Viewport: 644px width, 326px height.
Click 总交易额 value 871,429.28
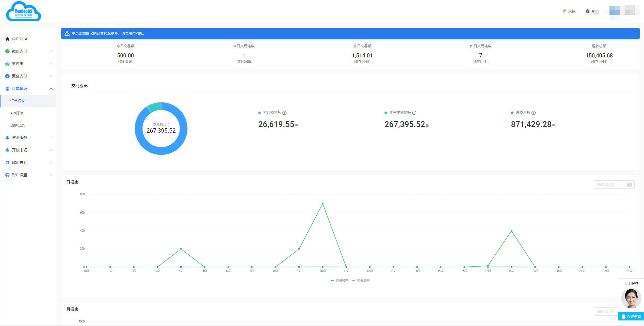(531, 125)
